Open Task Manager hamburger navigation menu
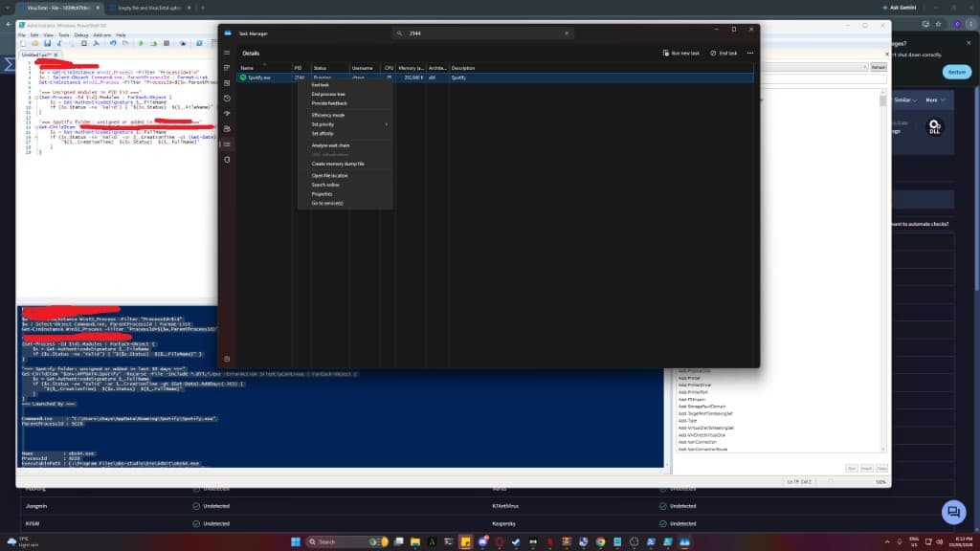This screenshot has height=551, width=980. (x=227, y=54)
